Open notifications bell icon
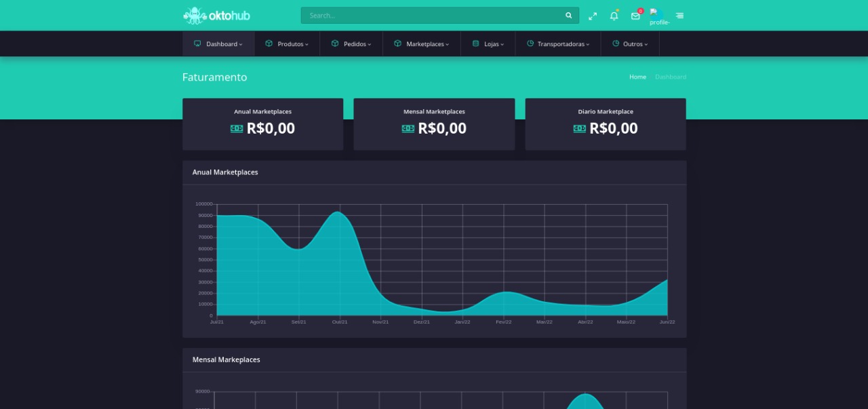This screenshot has height=409, width=868. point(614,16)
